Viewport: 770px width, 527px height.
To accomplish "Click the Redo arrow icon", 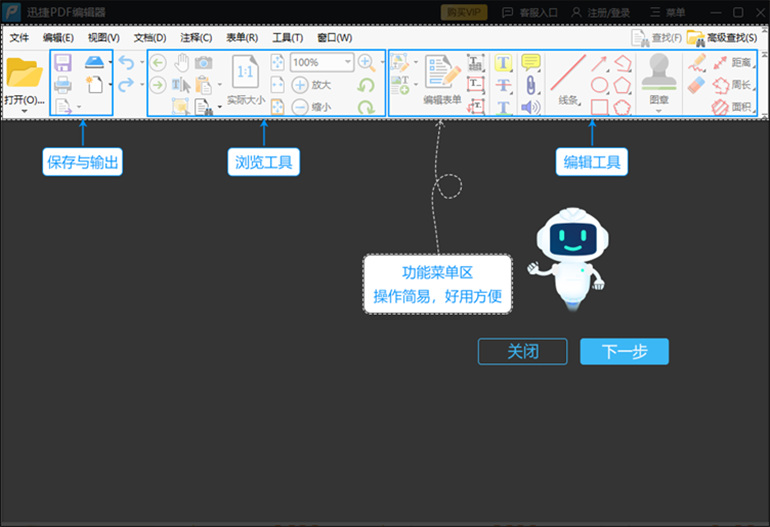I will pos(127,84).
